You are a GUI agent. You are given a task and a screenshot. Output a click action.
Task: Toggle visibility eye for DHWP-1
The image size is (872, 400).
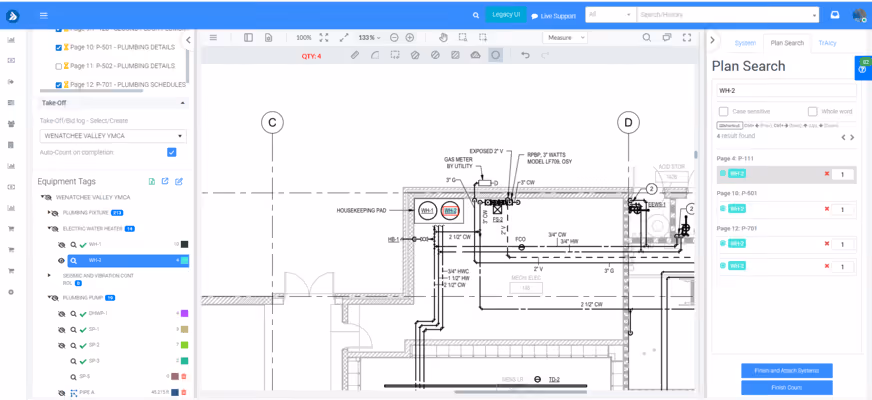pos(62,314)
